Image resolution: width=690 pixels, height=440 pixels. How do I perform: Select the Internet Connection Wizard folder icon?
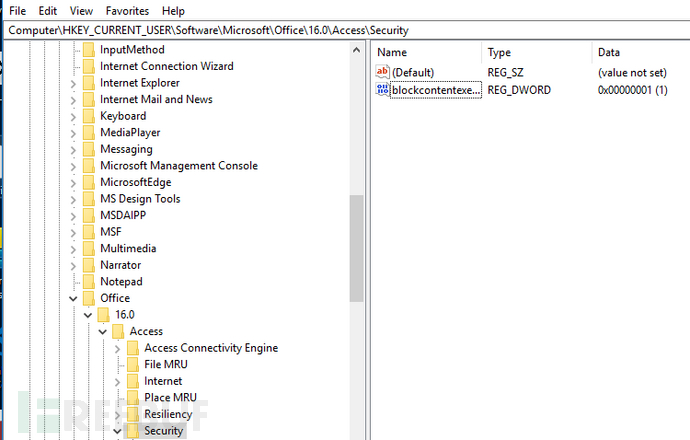[89, 66]
